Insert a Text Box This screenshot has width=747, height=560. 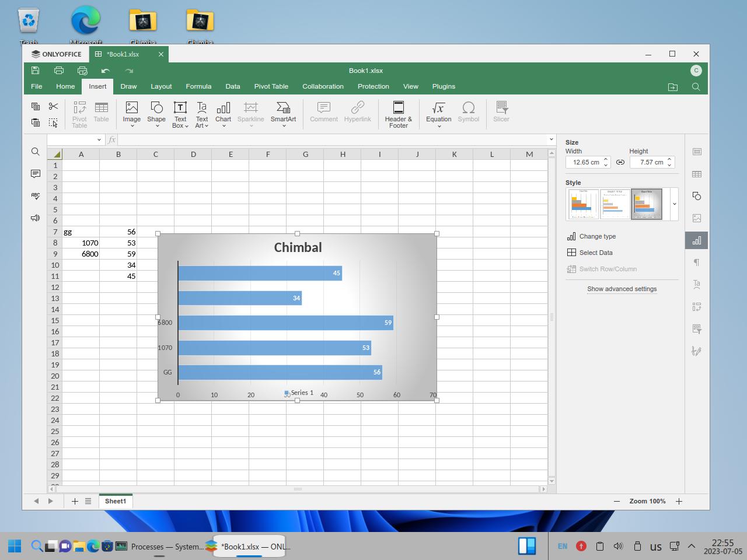(x=180, y=114)
